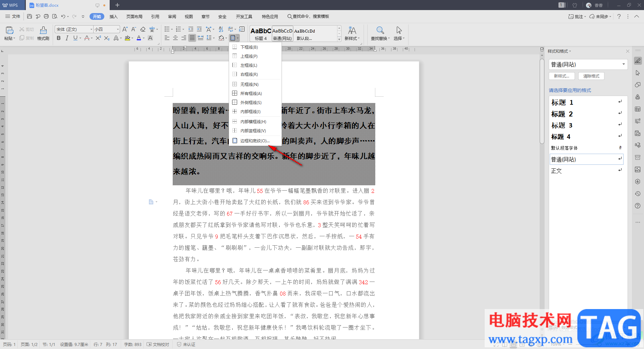Click the Print icon in quick toolbar
644x349 pixels.
point(46,16)
